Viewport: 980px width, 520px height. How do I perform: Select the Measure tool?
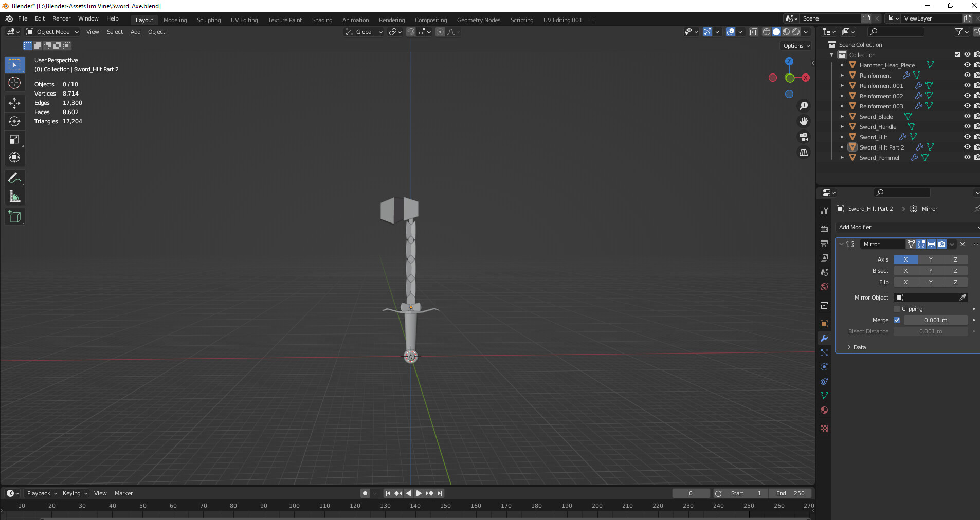point(14,196)
